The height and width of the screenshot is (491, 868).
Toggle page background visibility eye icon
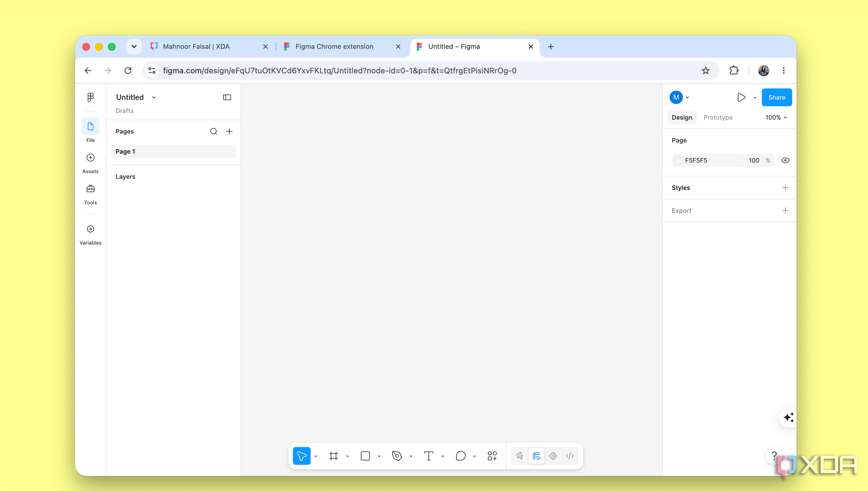pos(785,161)
